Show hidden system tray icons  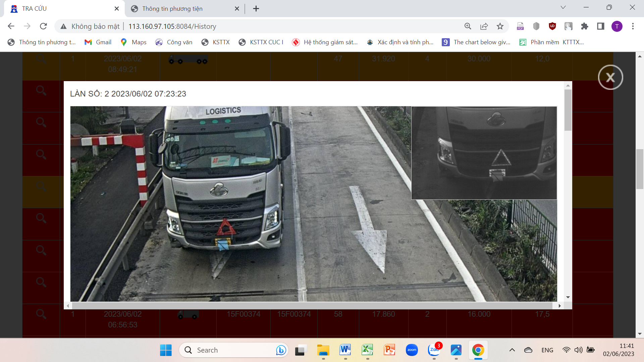[x=512, y=350]
